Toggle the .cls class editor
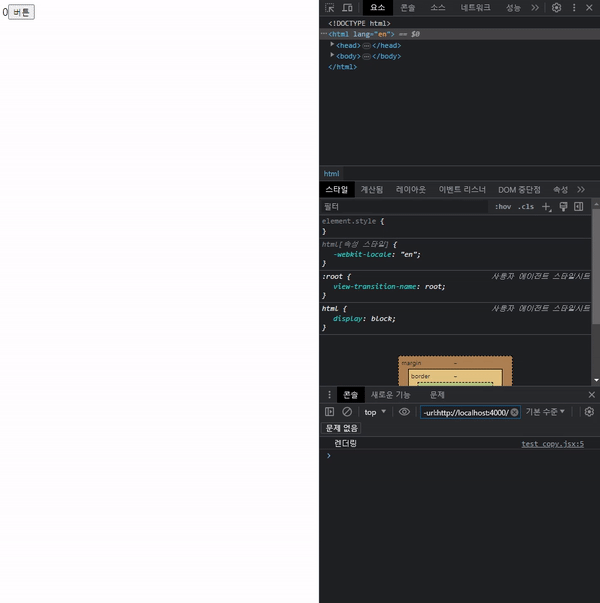The image size is (600, 603). click(526, 207)
